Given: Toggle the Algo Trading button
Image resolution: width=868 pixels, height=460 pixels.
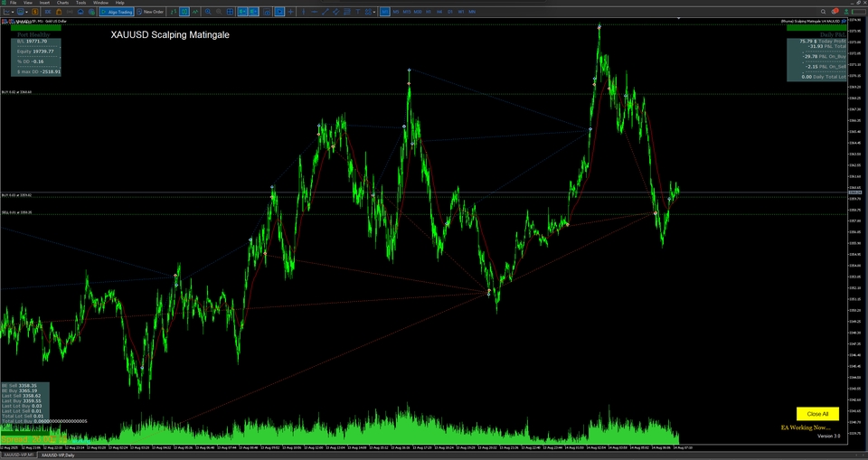Looking at the screenshot, I should [116, 12].
